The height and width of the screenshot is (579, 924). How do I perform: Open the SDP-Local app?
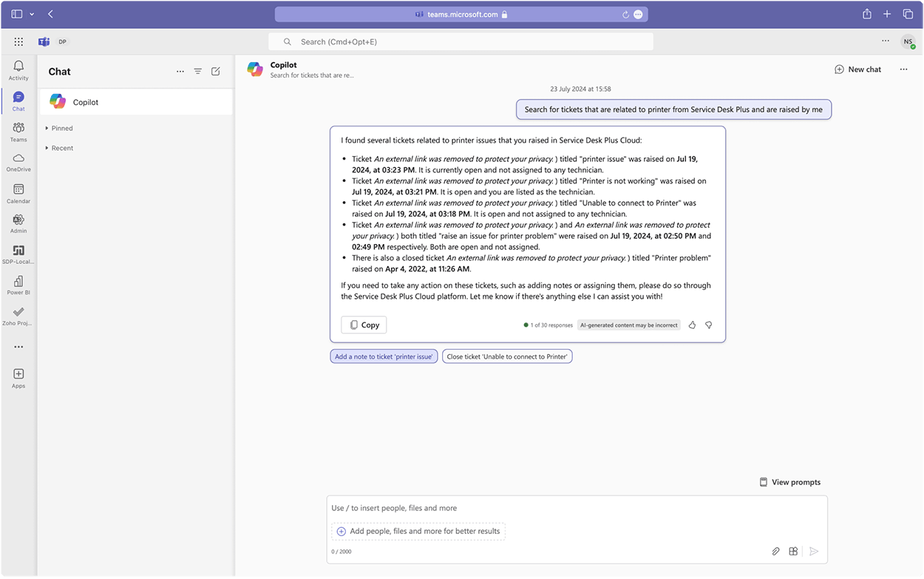click(18, 255)
